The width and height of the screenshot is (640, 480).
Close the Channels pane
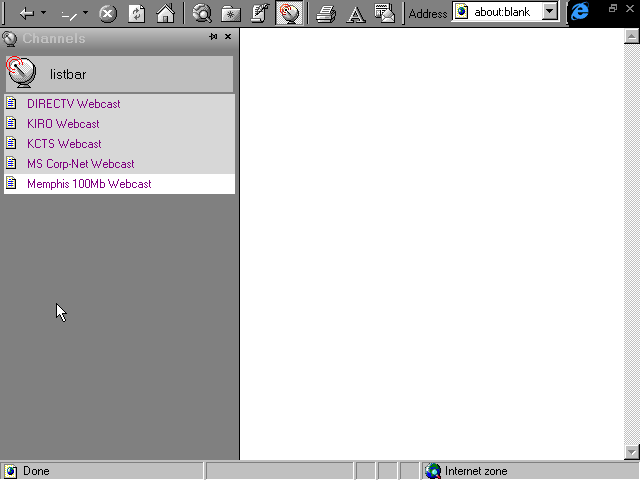pyautogui.click(x=228, y=37)
